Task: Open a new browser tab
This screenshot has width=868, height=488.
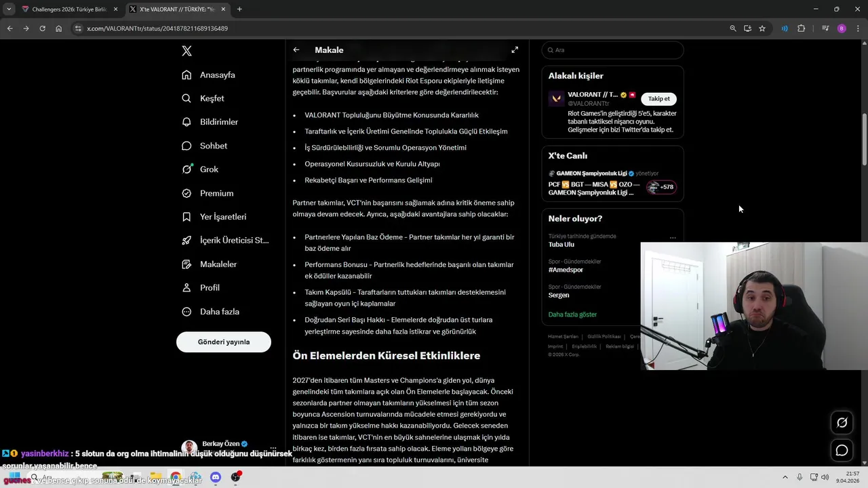Action: [239, 9]
